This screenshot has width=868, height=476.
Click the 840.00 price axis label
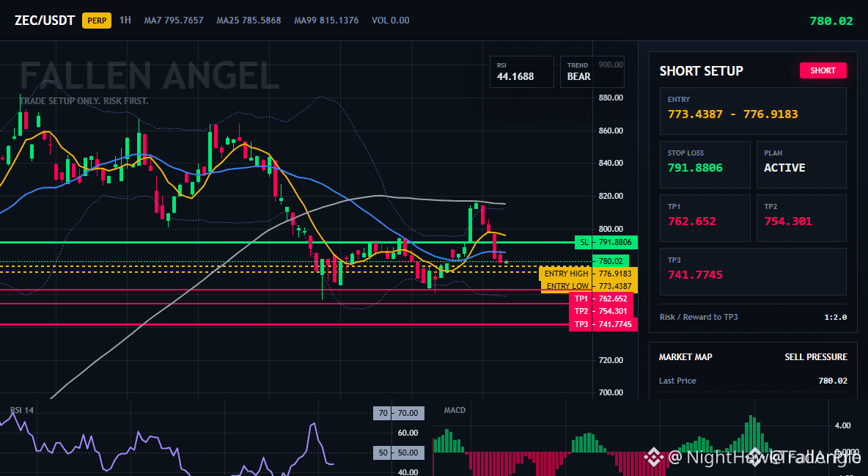pos(611,163)
